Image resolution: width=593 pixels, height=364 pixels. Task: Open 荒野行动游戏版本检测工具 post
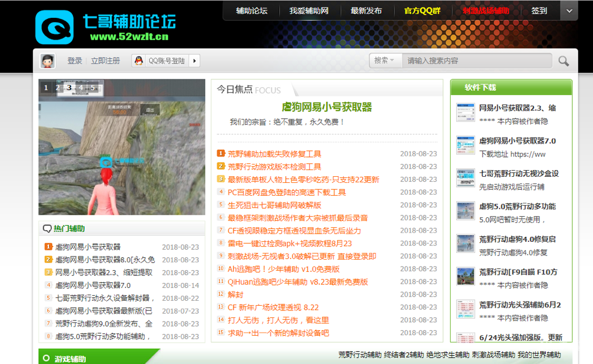[x=274, y=167]
